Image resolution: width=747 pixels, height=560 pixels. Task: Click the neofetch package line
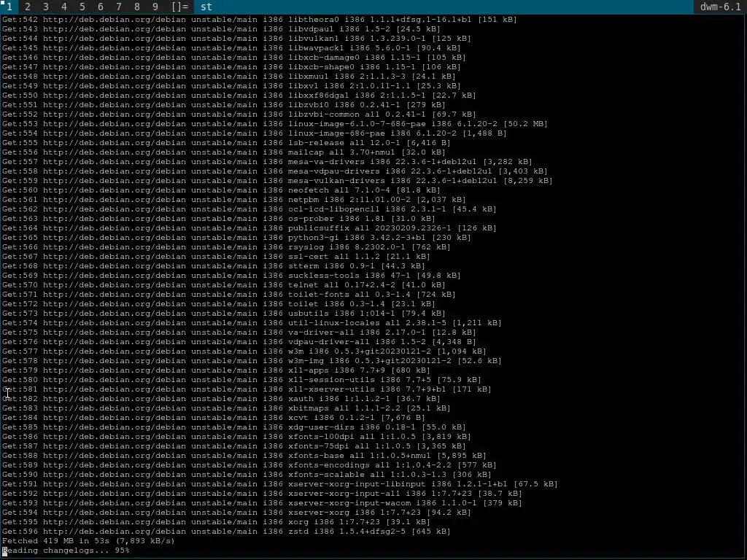[221, 190]
